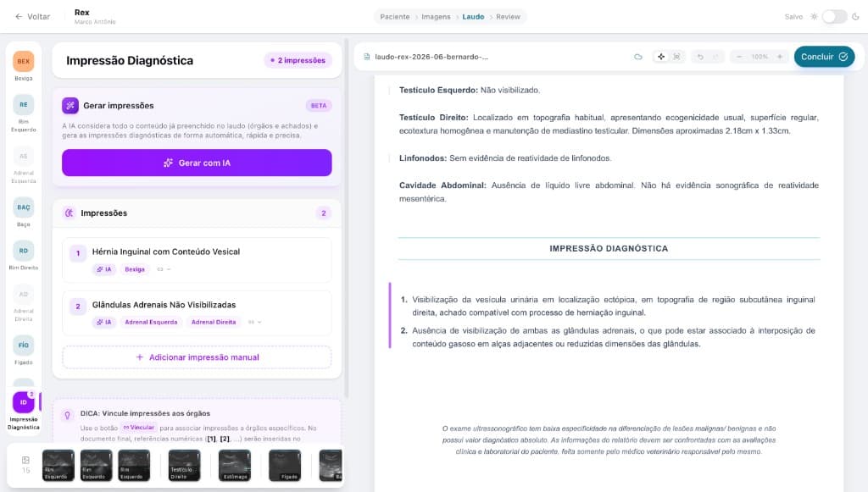The image size is (868, 492).
Task: Select Glândulas Adrenais Não Visibilizadas impression
Action: pyautogui.click(x=197, y=312)
